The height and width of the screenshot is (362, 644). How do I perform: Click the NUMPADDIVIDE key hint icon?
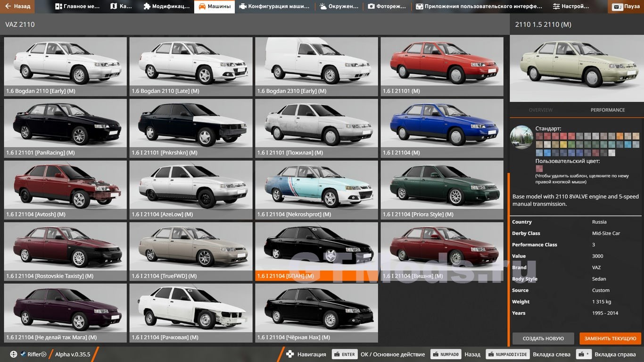pos(507,354)
